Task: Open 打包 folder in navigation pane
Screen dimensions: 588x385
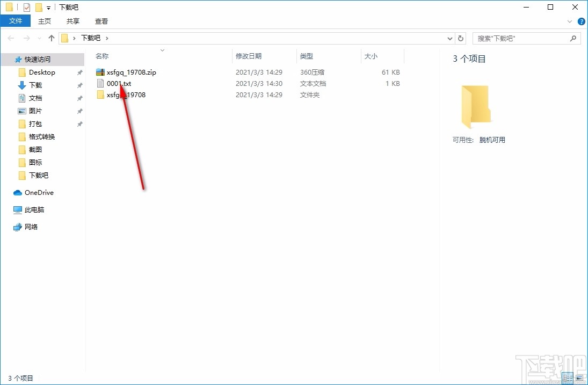Action: point(35,124)
